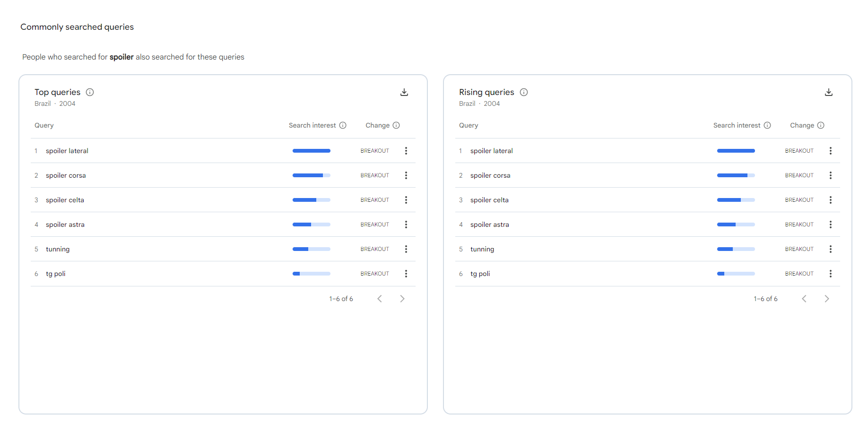Click Change info icon in Top queries
The height and width of the screenshot is (423, 868).
(396, 125)
